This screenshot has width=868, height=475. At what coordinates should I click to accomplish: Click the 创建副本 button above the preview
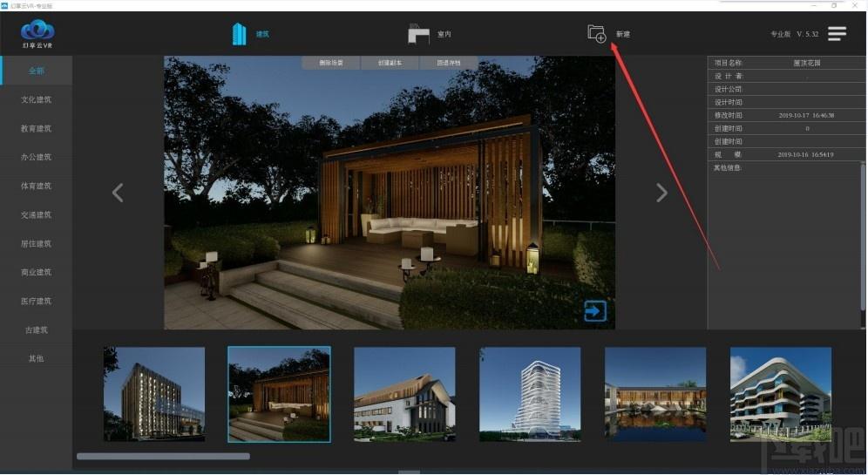390,63
